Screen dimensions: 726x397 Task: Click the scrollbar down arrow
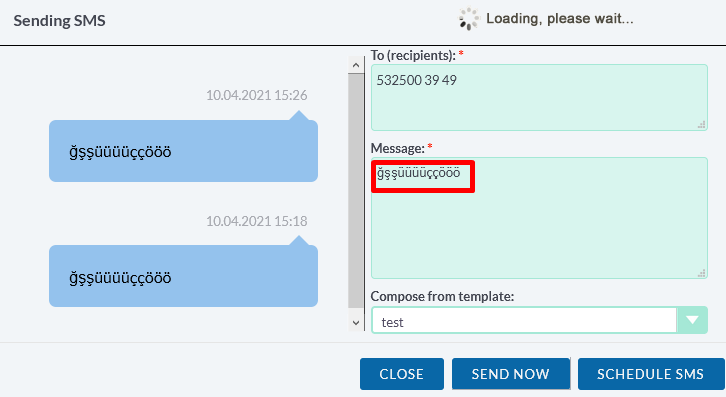[356, 323]
